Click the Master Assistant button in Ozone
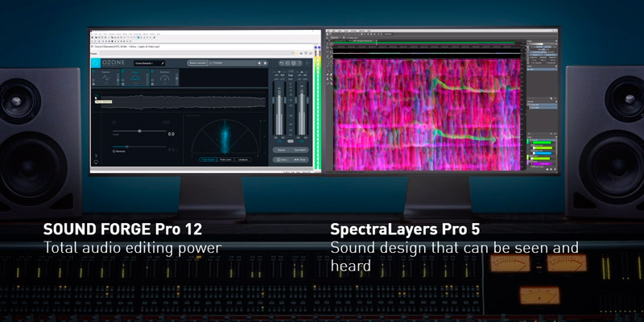 [x=197, y=63]
